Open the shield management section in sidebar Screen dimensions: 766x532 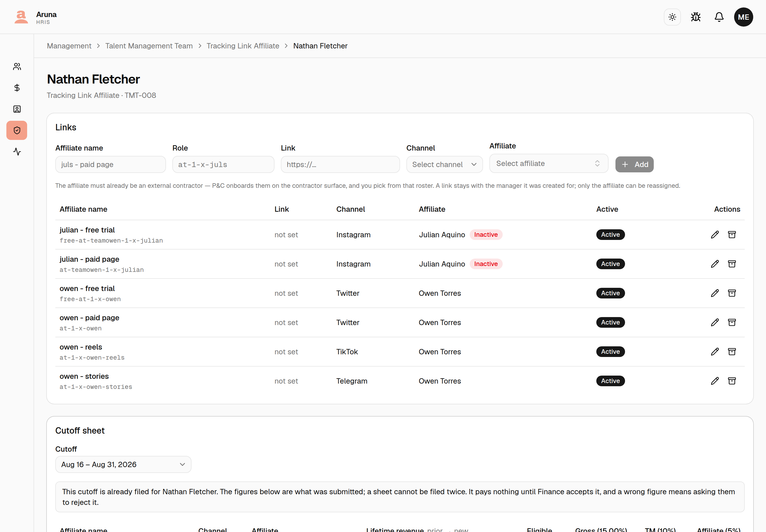[17, 130]
